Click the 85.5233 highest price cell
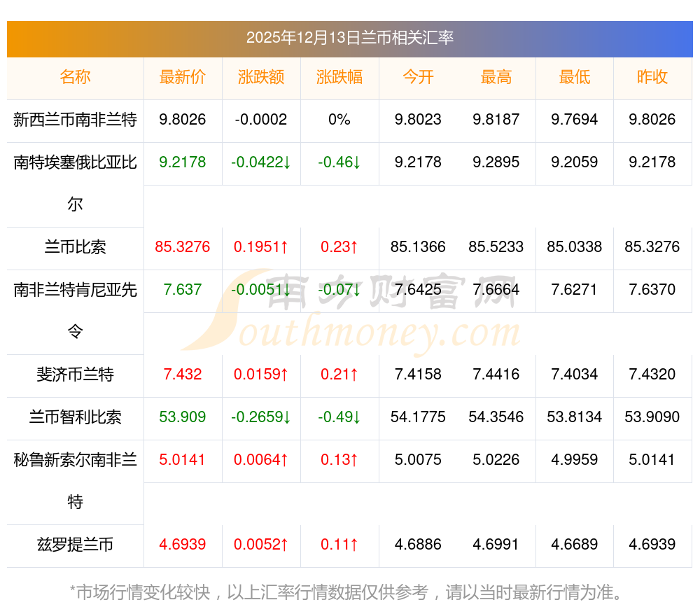Screen dimensions: 700x614 pyautogui.click(x=496, y=247)
